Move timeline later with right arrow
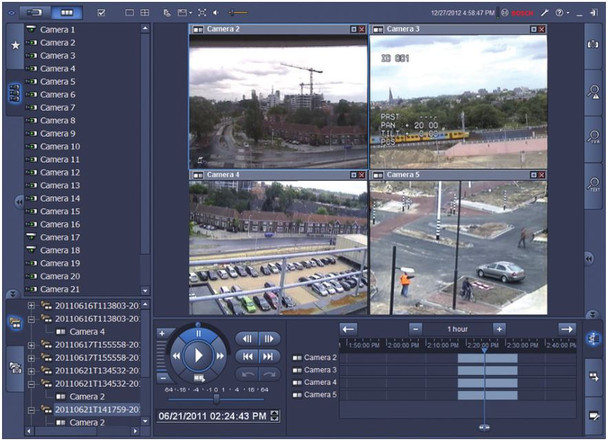The width and height of the screenshot is (608, 441). coord(567,329)
